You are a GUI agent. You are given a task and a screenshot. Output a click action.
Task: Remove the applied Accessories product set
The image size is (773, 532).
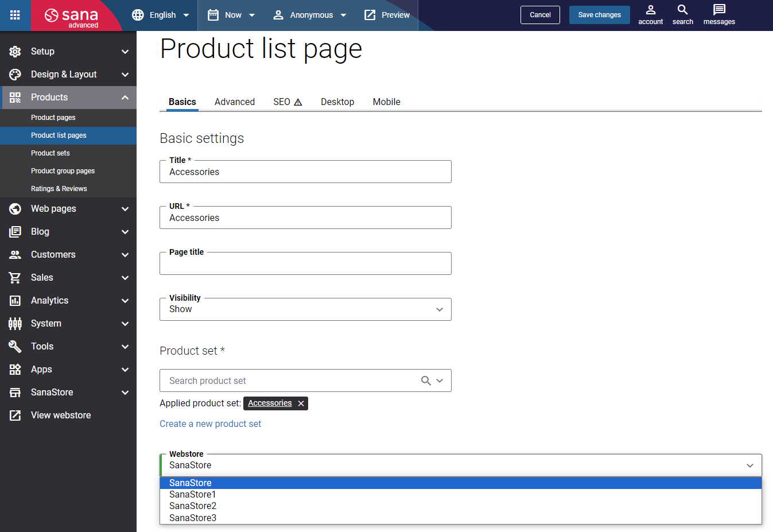pyautogui.click(x=301, y=403)
